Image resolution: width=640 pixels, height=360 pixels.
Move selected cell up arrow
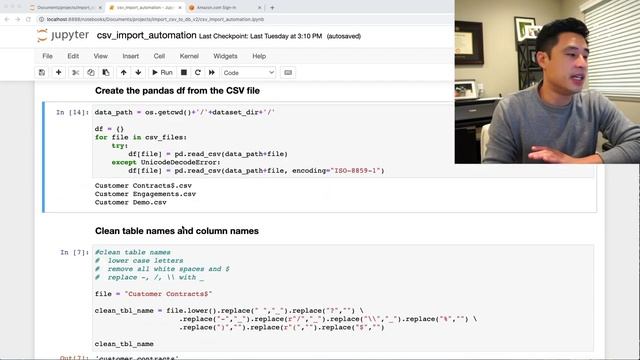123,73
